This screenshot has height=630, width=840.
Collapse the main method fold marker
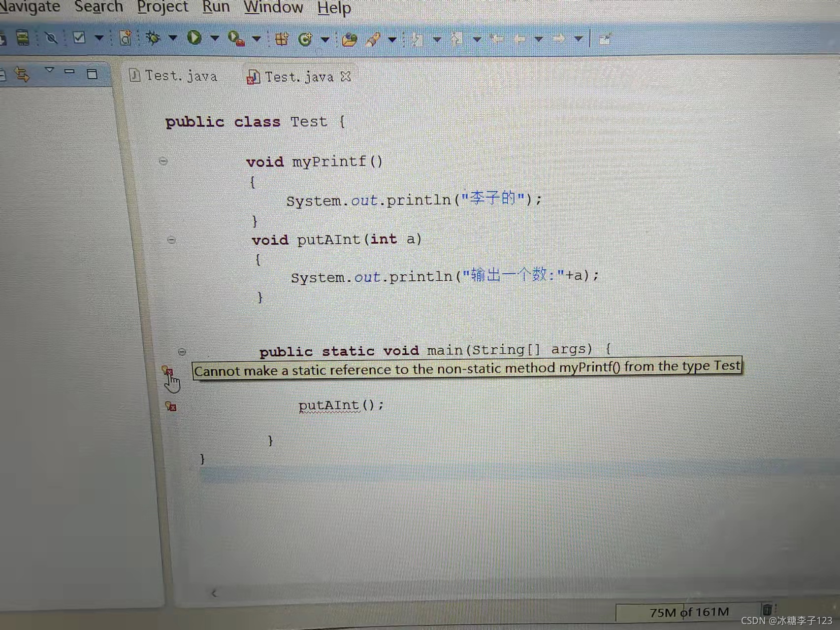(x=182, y=352)
